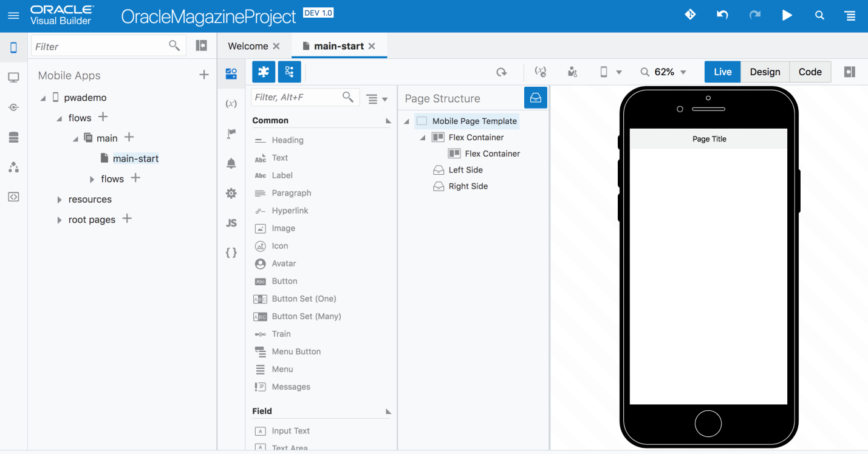Pick the Menu Button component

296,351
